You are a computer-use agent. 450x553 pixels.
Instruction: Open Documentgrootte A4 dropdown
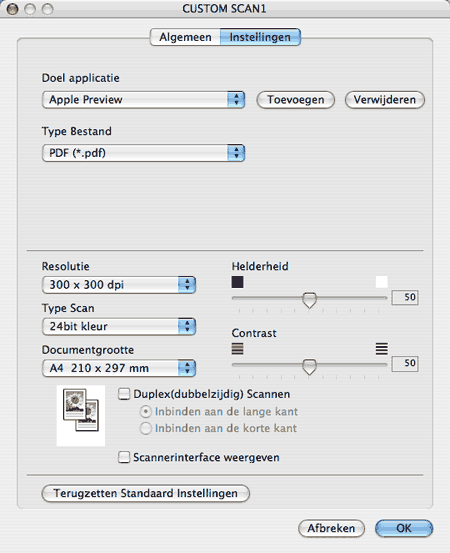click(x=119, y=368)
